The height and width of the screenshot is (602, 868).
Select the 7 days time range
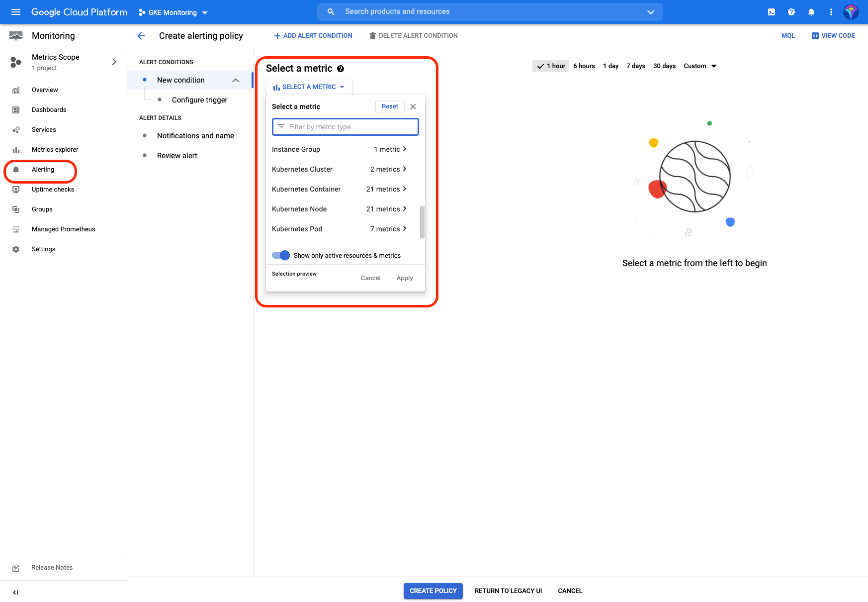(x=636, y=66)
